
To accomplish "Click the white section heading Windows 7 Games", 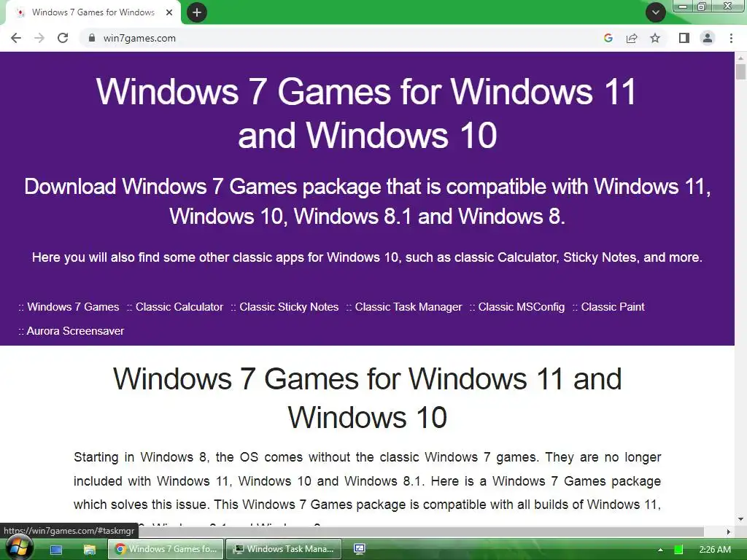I will pyautogui.click(x=367, y=398).
